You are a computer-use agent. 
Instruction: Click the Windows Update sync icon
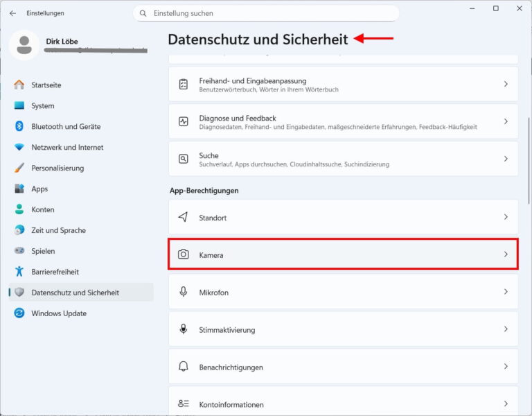[x=19, y=313]
